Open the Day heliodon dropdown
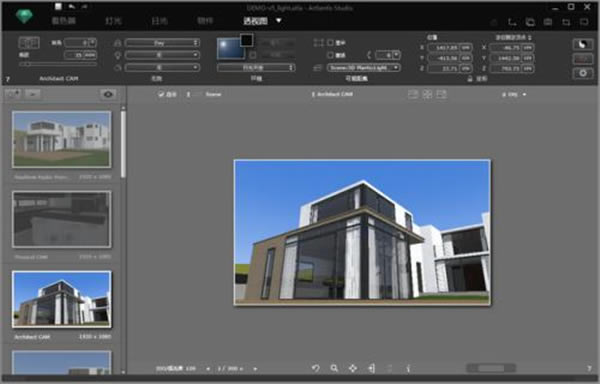 pyautogui.click(x=162, y=43)
